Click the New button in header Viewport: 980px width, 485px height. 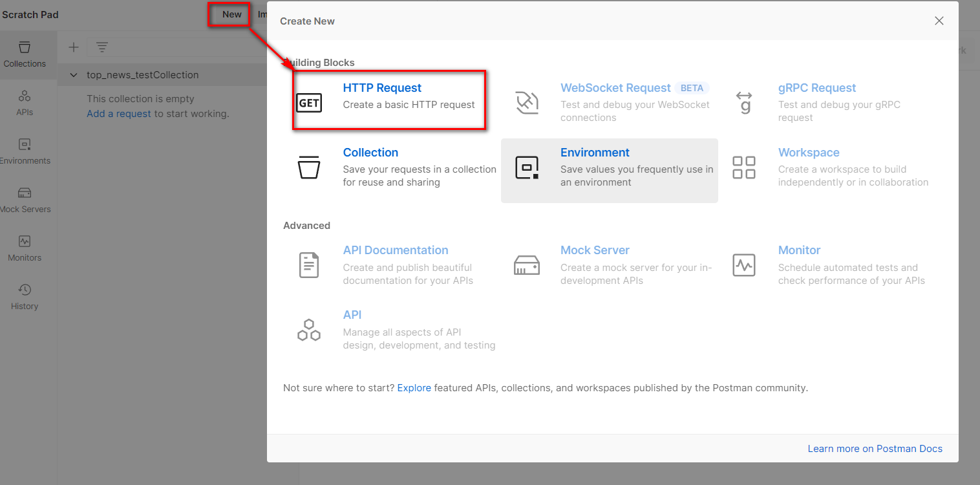pos(231,14)
